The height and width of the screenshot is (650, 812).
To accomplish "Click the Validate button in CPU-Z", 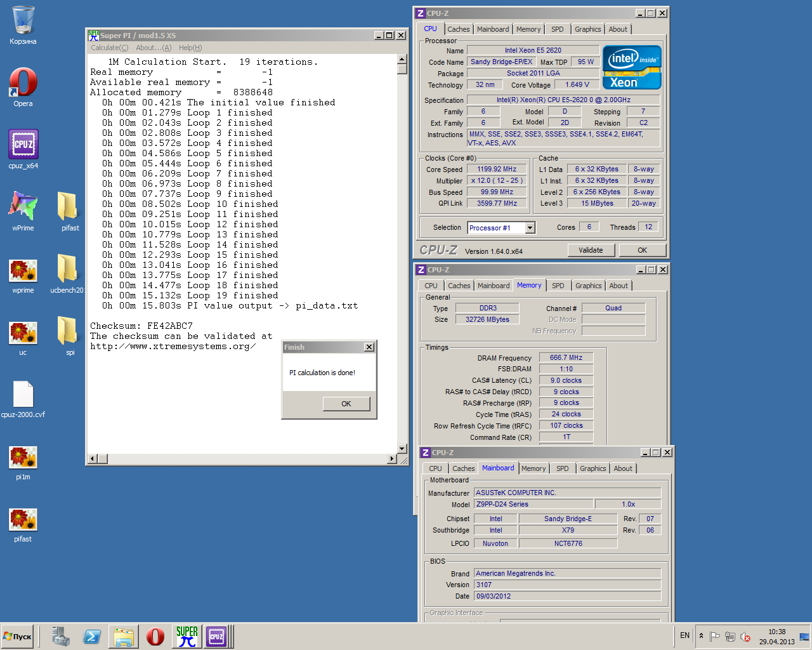I will (591, 250).
